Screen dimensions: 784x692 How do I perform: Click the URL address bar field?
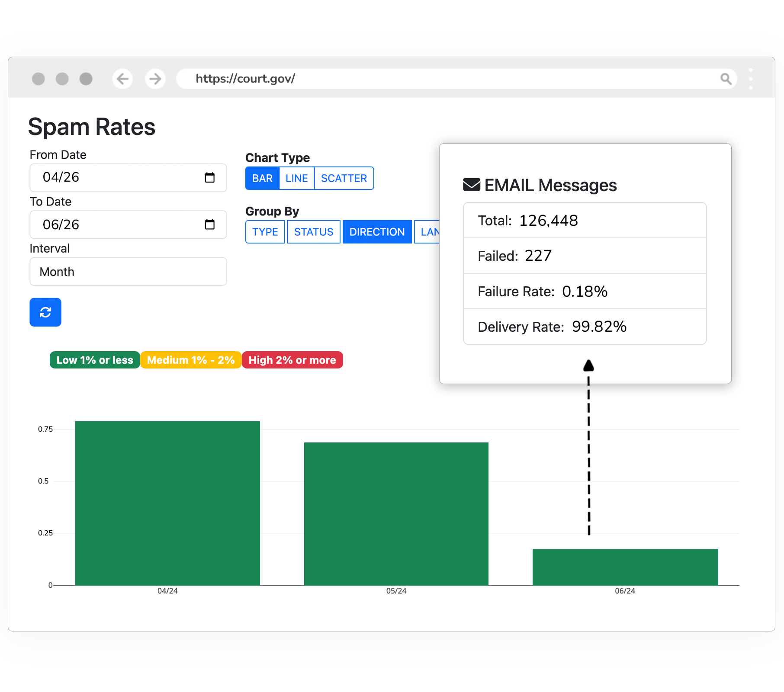click(433, 79)
